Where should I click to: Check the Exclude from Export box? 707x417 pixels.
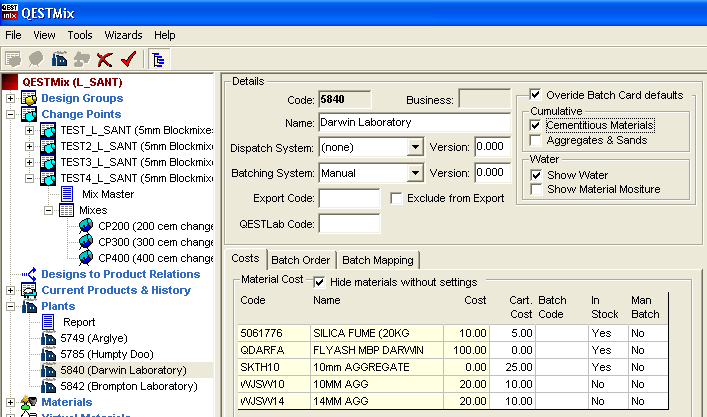396,198
